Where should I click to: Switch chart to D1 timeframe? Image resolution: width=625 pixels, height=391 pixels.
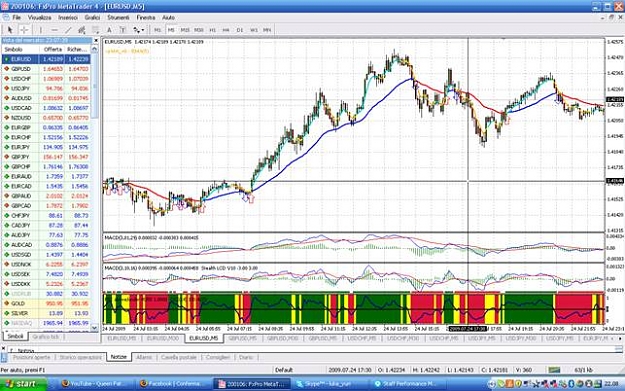pos(240,30)
